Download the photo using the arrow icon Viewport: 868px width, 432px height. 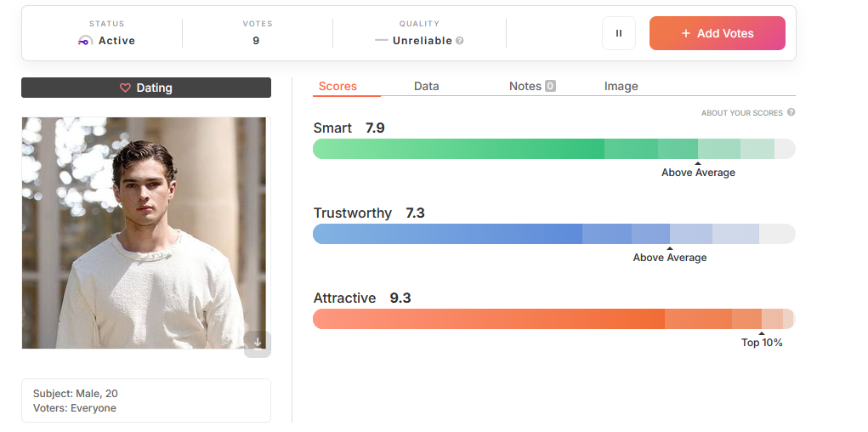tap(258, 344)
